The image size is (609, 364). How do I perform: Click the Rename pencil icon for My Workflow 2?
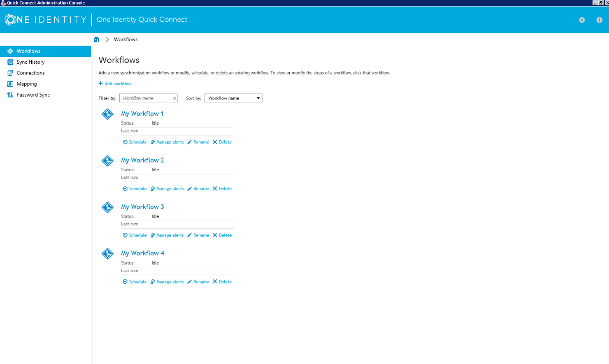point(190,189)
